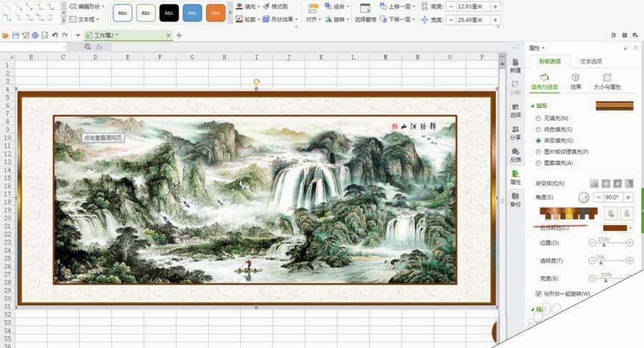Collapse the 填充 section triangle
644x348 pixels.
[x=532, y=106]
